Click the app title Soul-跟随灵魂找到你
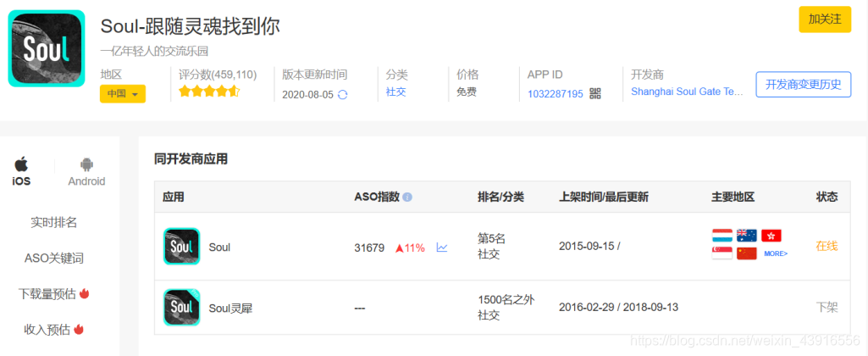The height and width of the screenshot is (356, 868). [190, 26]
